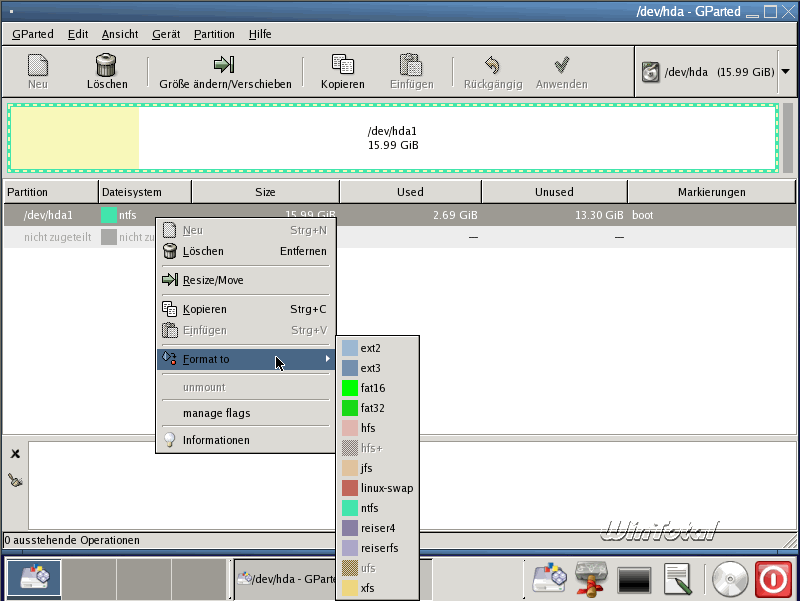Viewport: 800px width, 601px height.
Task: Select ext3 filesystem format option
Action: pos(370,368)
